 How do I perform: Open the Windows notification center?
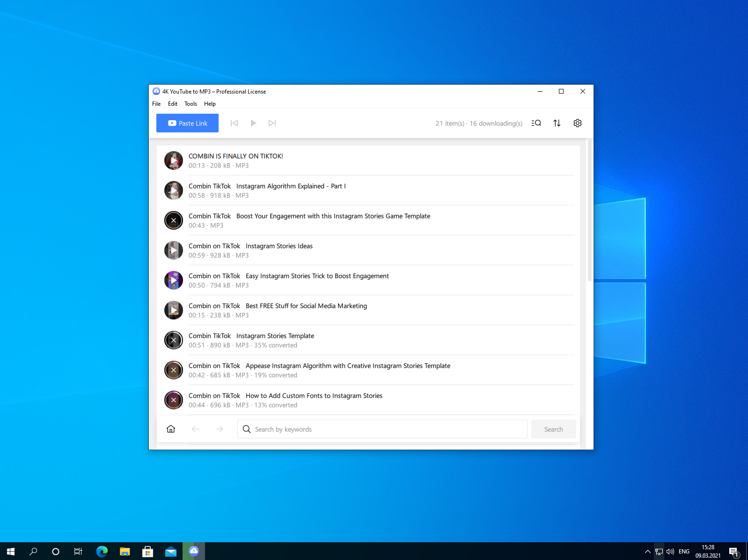[x=734, y=552]
